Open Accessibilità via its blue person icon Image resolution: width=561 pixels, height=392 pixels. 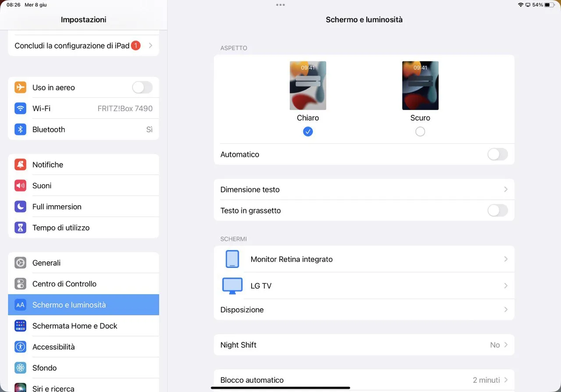20,347
